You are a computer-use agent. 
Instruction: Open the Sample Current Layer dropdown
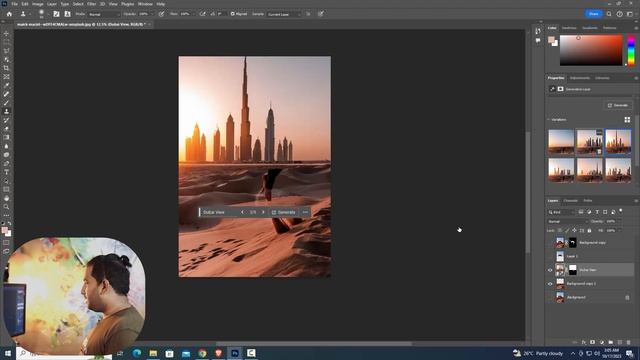(x=284, y=14)
